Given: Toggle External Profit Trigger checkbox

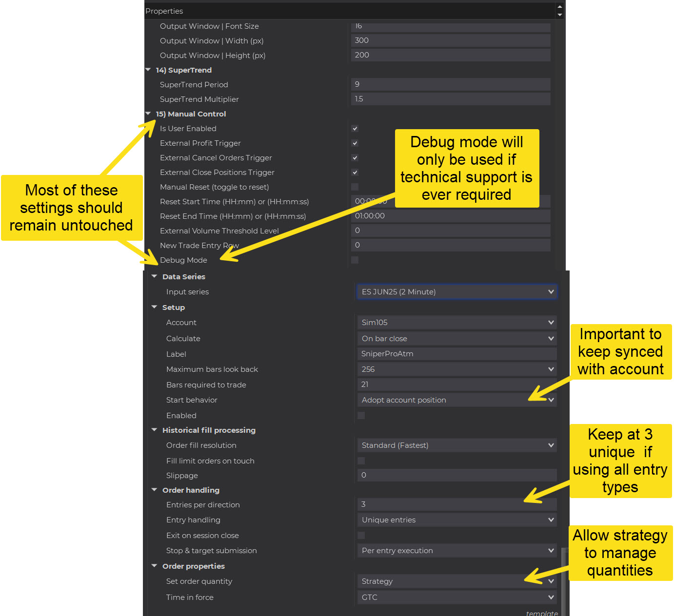Looking at the screenshot, I should [x=355, y=143].
